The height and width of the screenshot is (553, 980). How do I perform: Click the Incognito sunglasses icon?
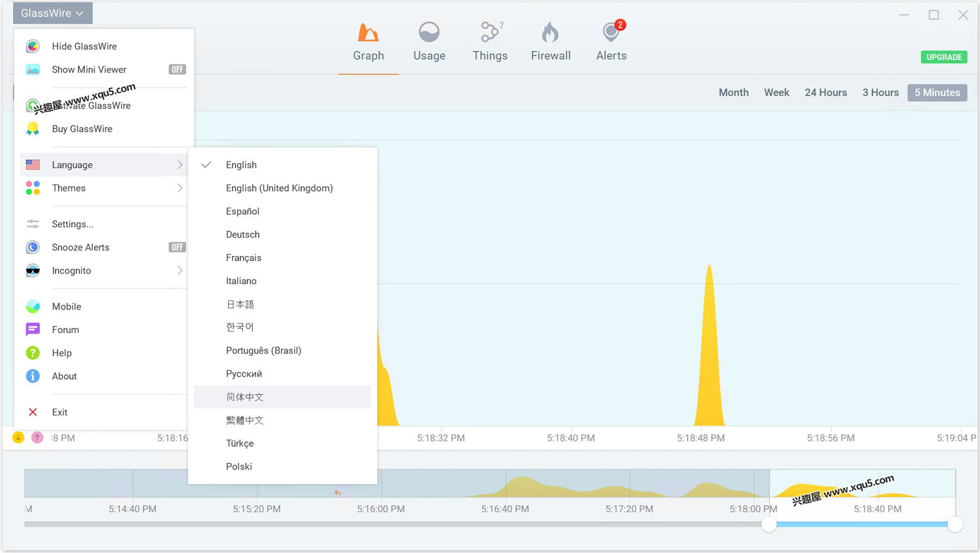click(x=33, y=270)
